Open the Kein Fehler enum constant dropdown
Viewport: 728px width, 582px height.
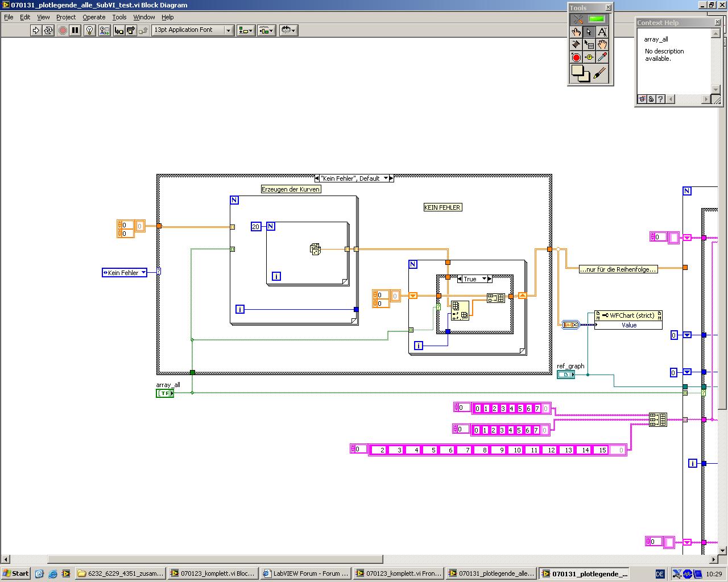pos(144,273)
